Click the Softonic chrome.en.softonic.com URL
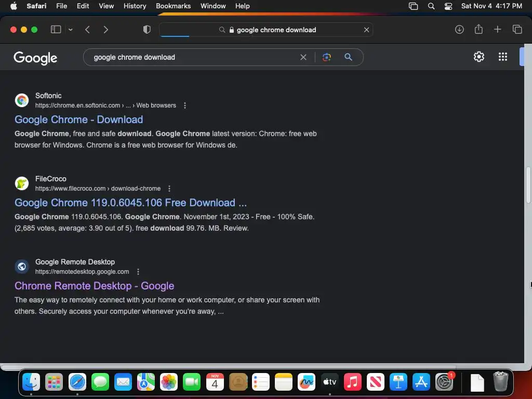 click(105, 105)
